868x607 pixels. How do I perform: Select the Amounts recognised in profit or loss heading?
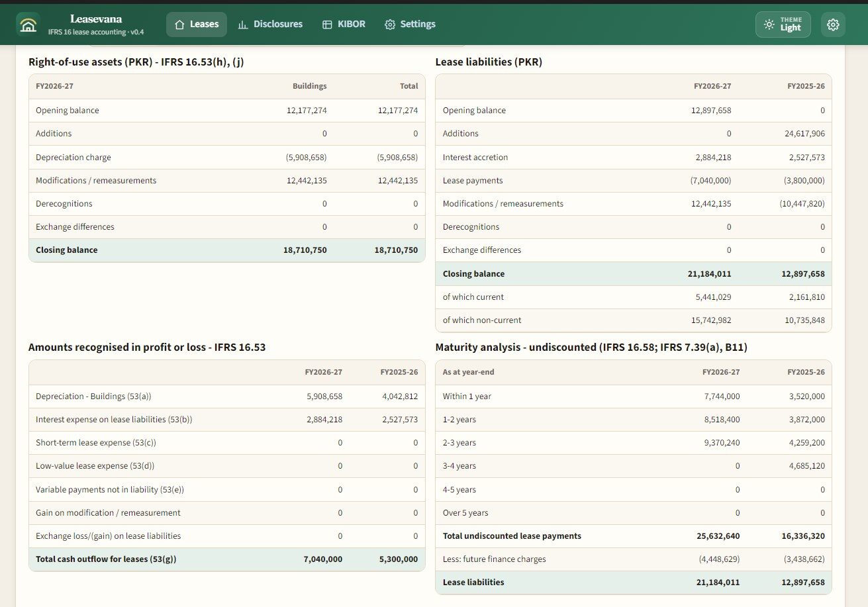147,347
